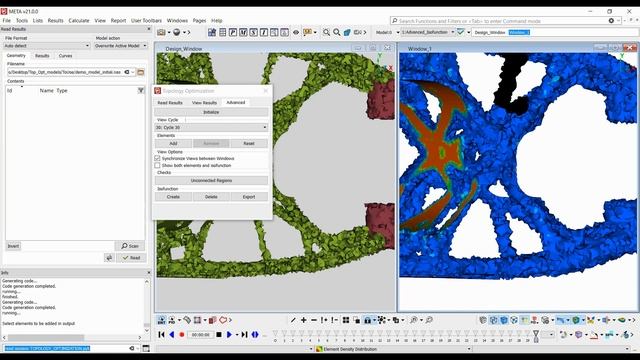640x360 pixels.
Task: Play animation backward with blue left arrow
Action: coord(172,335)
